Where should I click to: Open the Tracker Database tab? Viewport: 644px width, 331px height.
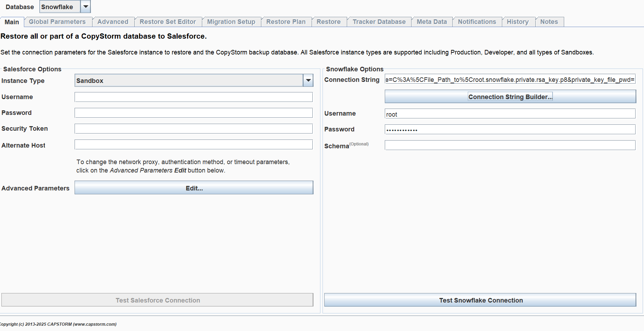coord(379,22)
